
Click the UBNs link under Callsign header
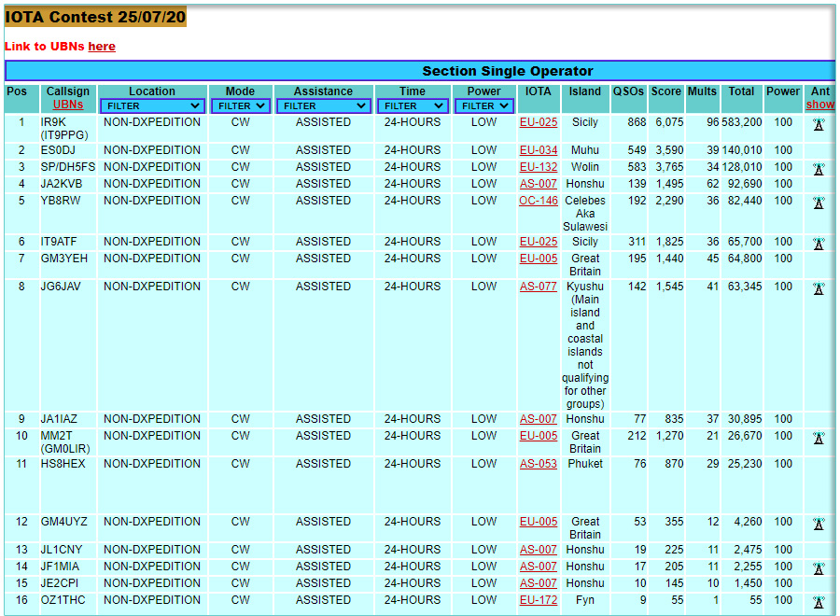click(x=68, y=105)
